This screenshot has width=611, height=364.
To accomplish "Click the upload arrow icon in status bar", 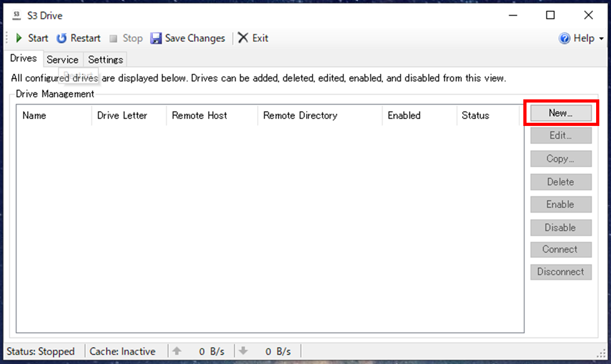I will click(177, 351).
